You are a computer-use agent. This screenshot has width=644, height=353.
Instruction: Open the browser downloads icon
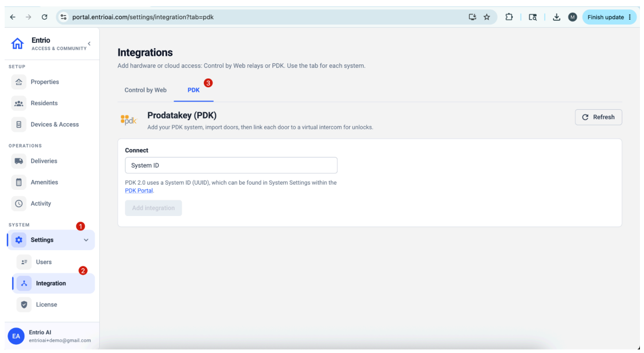point(556,17)
